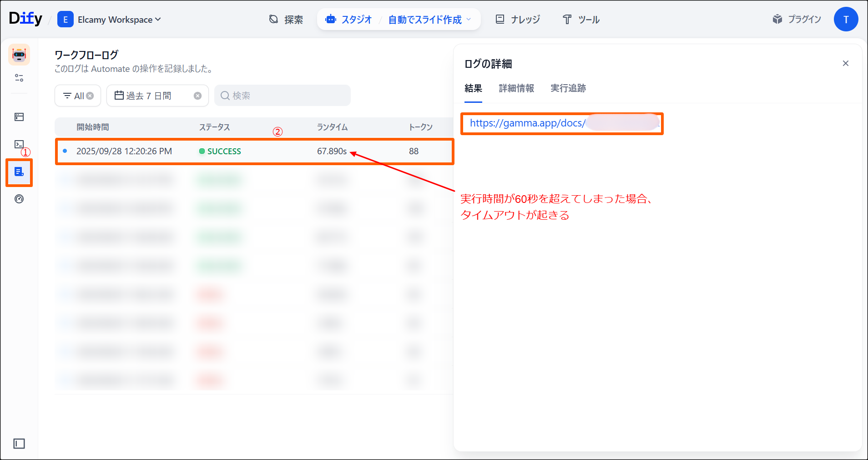Click the robot app icon in sidebar

(x=19, y=55)
